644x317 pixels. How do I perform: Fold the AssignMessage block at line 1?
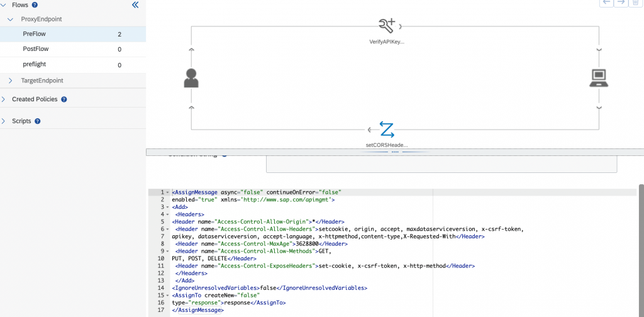pos(167,192)
